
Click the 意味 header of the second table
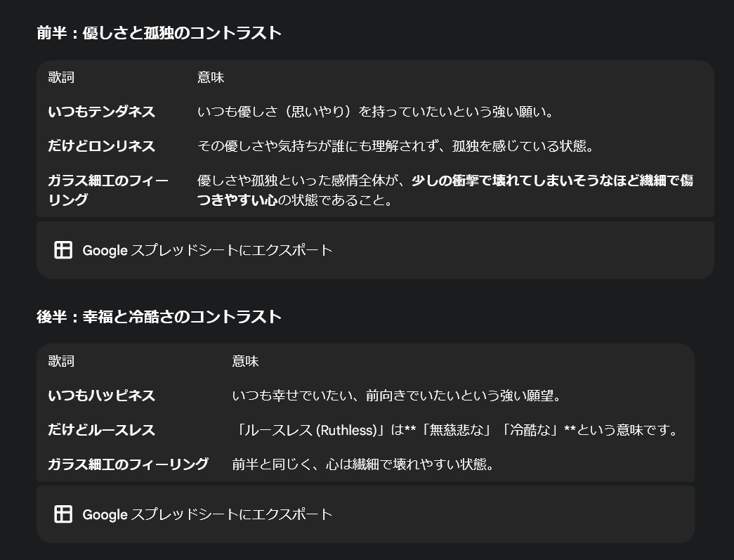click(246, 361)
